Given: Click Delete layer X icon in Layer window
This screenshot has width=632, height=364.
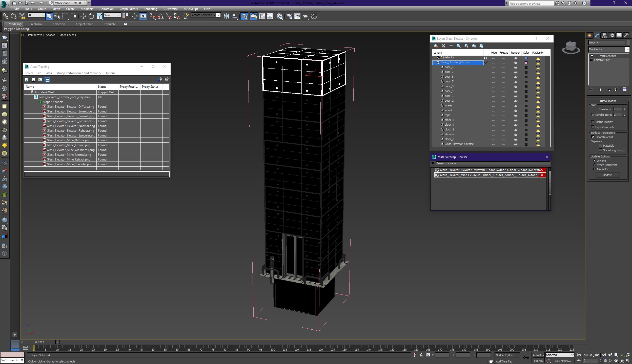Looking at the screenshot, I should [443, 46].
